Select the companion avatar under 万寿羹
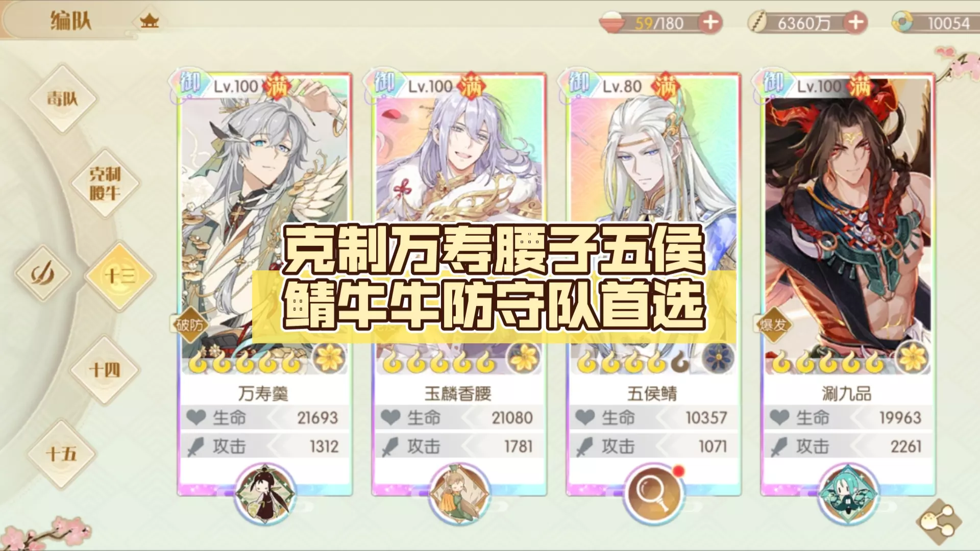980x551 pixels. 265,493
